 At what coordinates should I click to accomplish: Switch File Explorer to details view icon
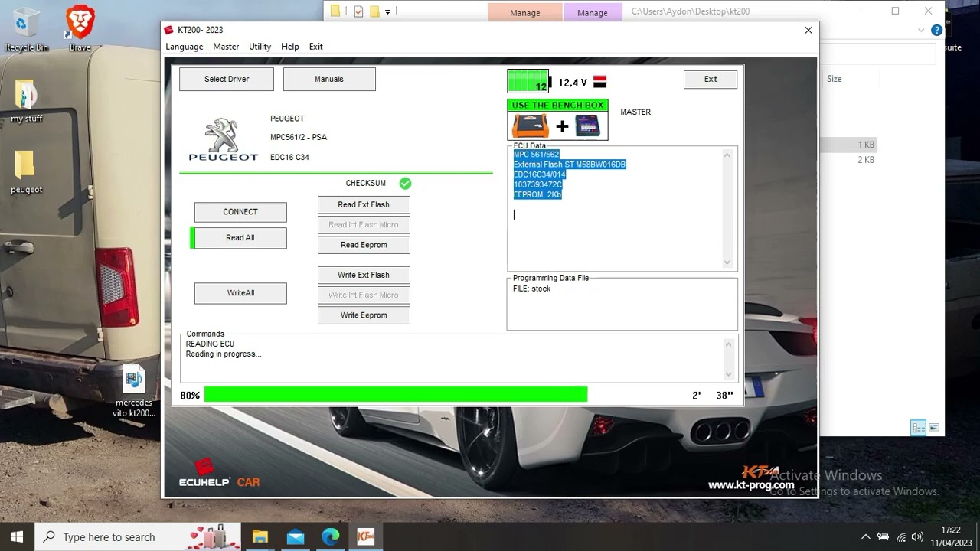pyautogui.click(x=918, y=428)
